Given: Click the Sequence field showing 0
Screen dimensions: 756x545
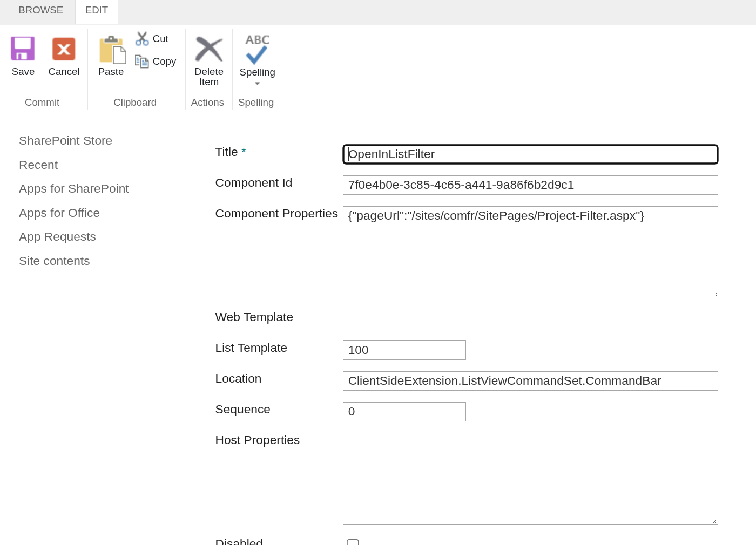Looking at the screenshot, I should pos(404,412).
